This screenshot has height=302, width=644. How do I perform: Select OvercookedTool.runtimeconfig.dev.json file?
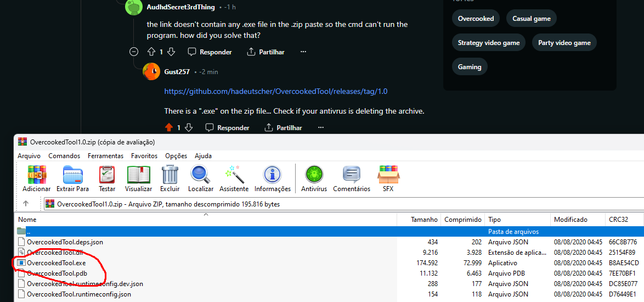pyautogui.click(x=85, y=283)
